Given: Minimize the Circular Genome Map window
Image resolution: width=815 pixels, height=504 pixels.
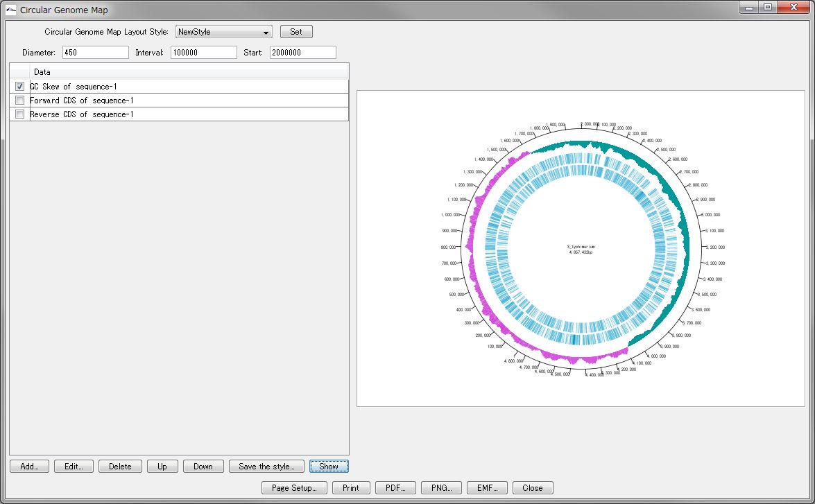Looking at the screenshot, I should (749, 7).
